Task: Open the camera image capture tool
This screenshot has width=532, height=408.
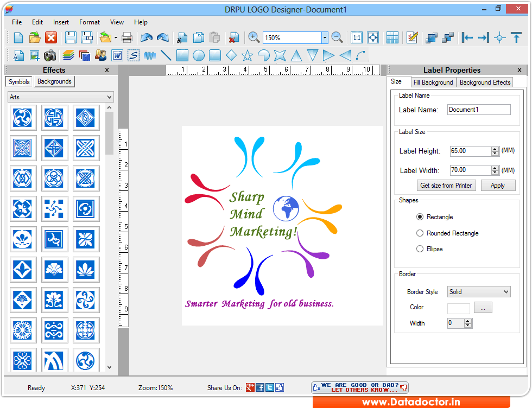Action: click(49, 55)
